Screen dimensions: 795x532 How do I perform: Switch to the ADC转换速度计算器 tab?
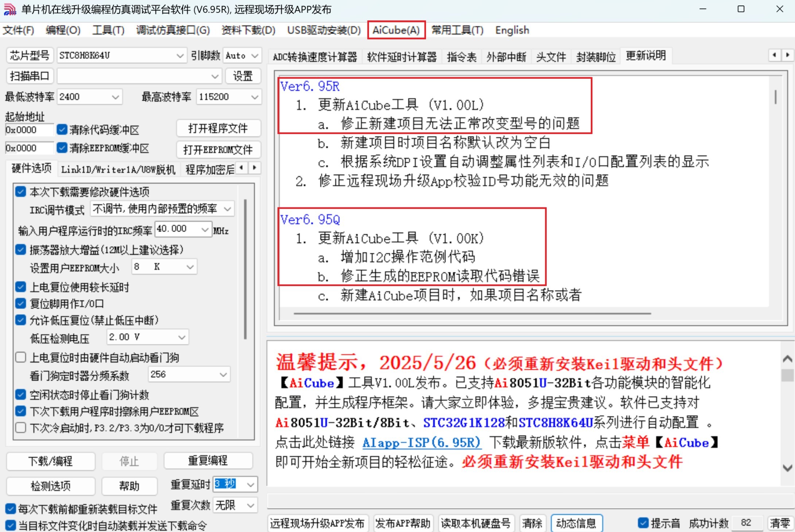click(x=315, y=57)
